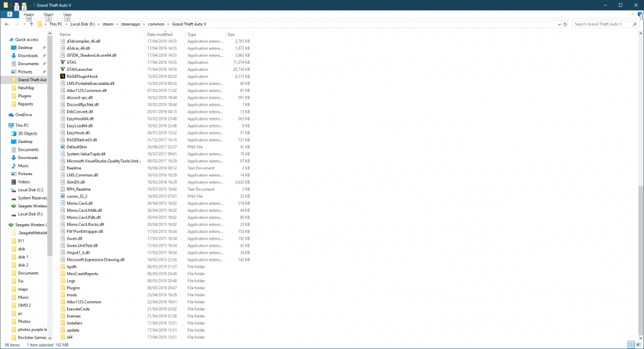
Task: Expand breadcrumb arrow after common
Action: (168, 24)
